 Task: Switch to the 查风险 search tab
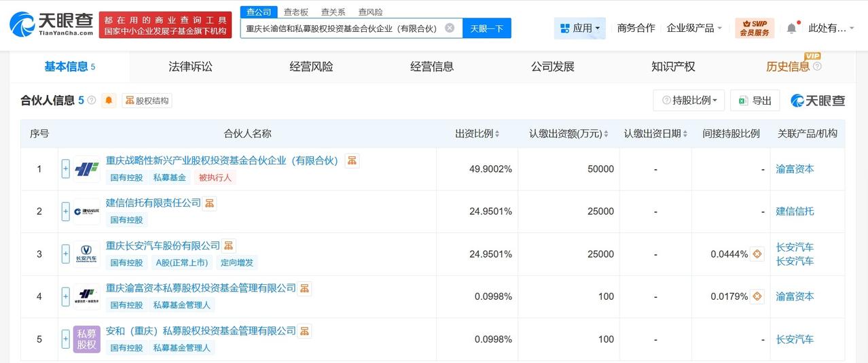[370, 12]
